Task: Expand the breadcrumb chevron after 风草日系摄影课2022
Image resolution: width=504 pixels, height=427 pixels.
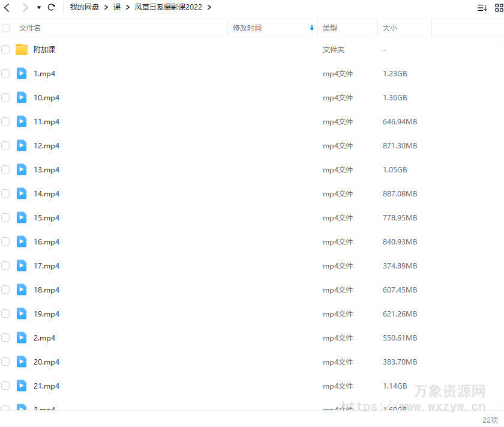Action: (x=209, y=7)
